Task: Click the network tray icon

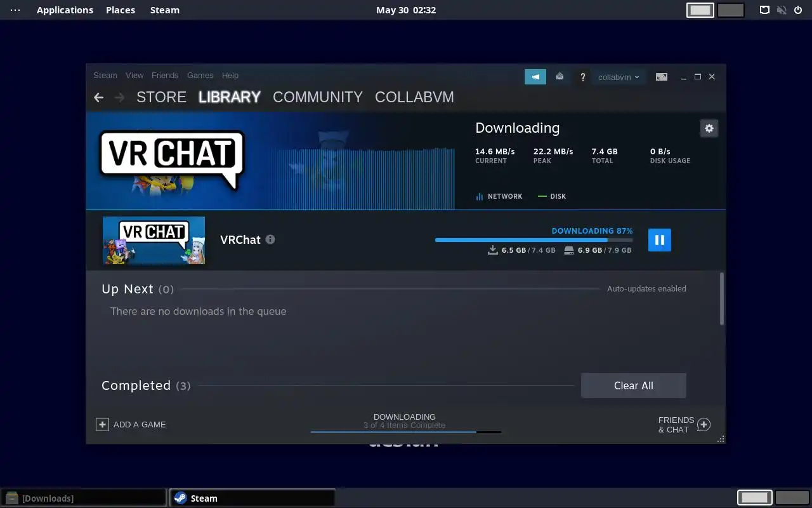Action: (x=765, y=10)
